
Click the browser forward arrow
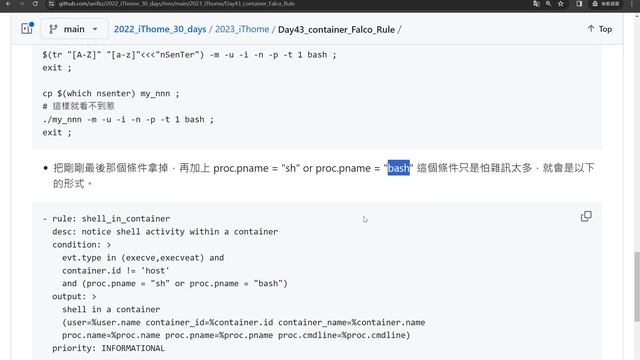pos(22,4)
